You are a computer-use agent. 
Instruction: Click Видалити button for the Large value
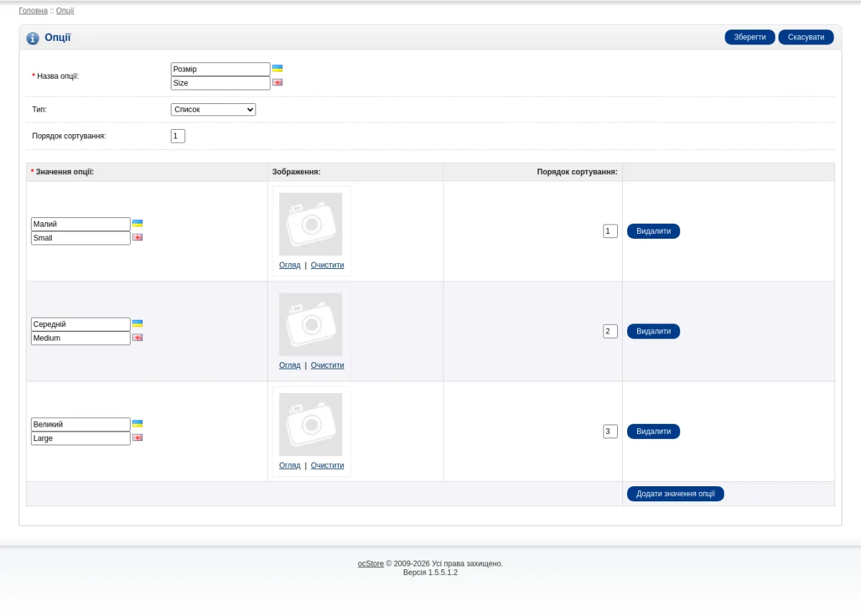pyautogui.click(x=654, y=432)
